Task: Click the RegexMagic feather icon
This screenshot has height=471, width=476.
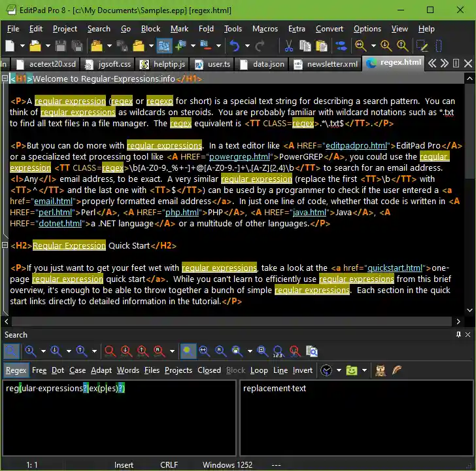Action: [397, 370]
